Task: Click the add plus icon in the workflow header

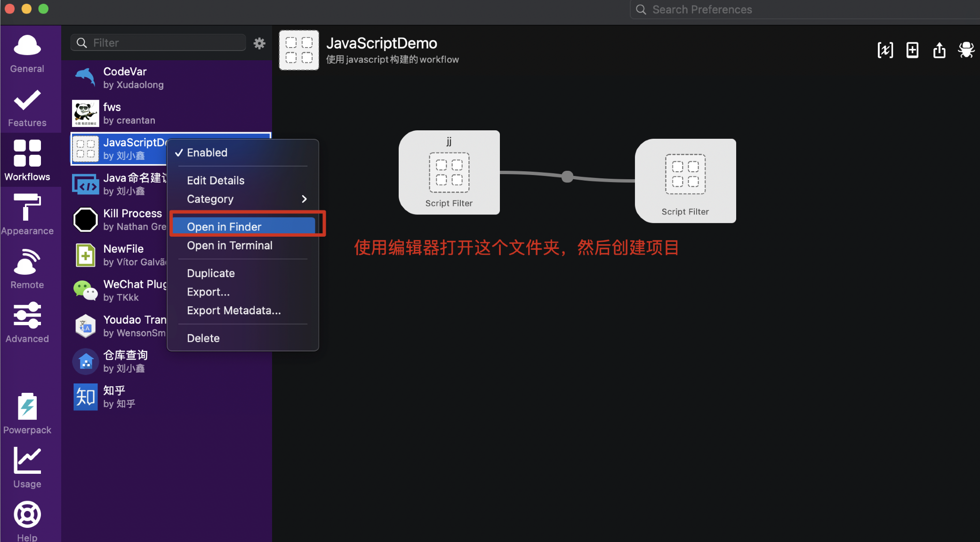Action: tap(912, 50)
